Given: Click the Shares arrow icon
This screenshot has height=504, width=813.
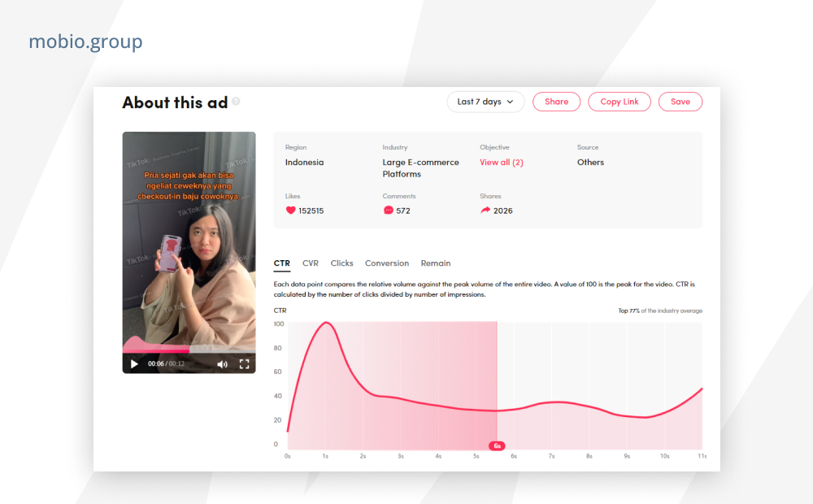Looking at the screenshot, I should click(x=485, y=211).
